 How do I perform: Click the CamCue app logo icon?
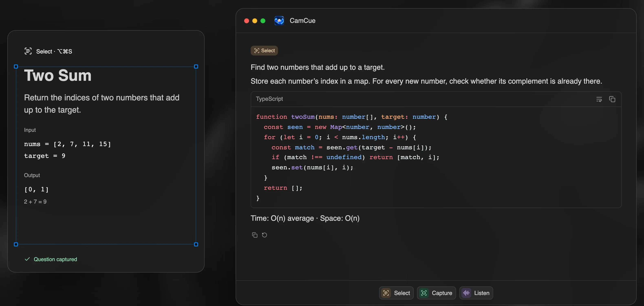tap(279, 21)
